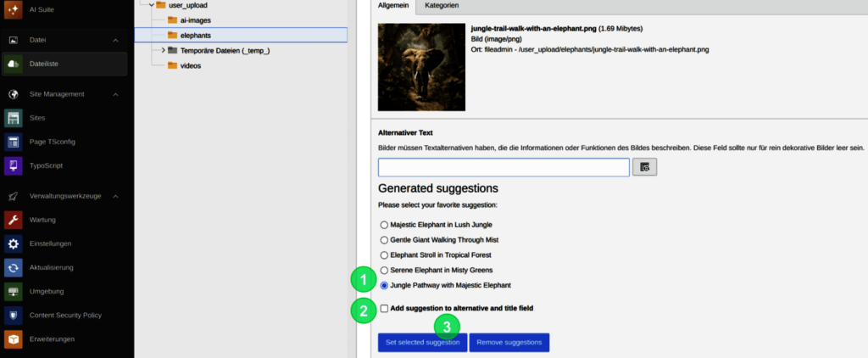Collapse the Verwaltungswerkzeuge group chevron
The image size is (868, 358).
[x=115, y=196]
